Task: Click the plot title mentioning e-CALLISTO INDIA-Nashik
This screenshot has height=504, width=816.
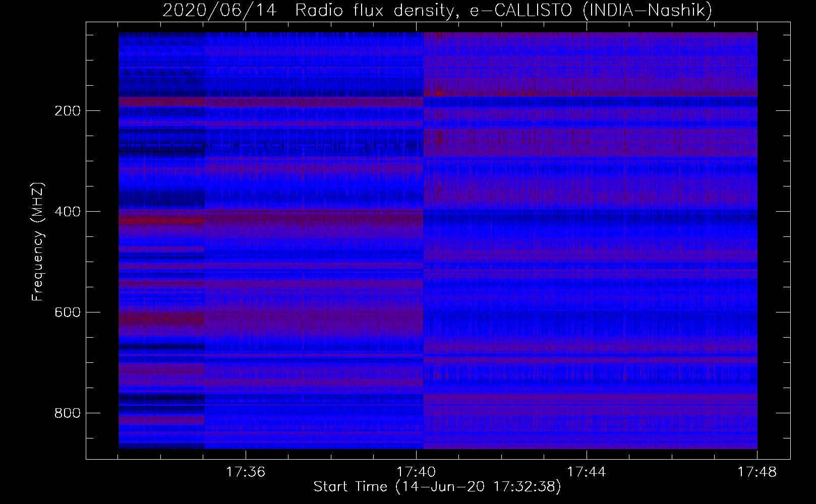Action: point(437,11)
